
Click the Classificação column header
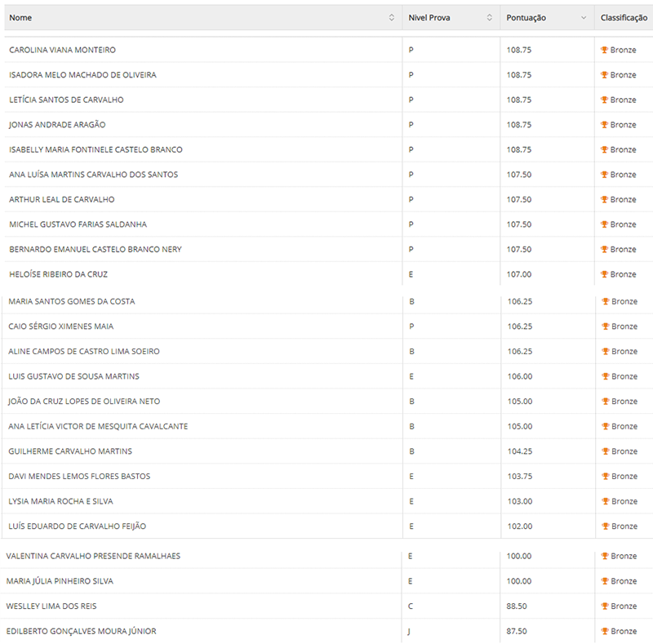click(x=624, y=18)
